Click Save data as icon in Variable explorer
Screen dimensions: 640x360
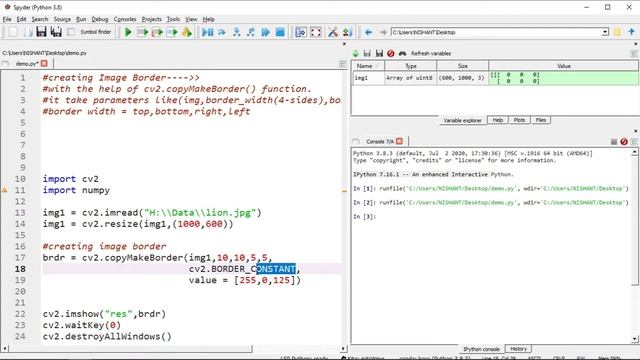[379, 53]
